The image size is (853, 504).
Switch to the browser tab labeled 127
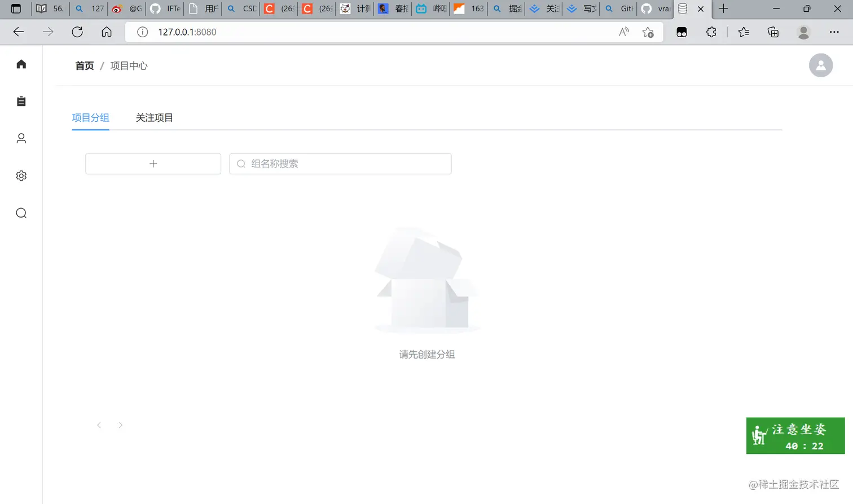[x=89, y=8]
